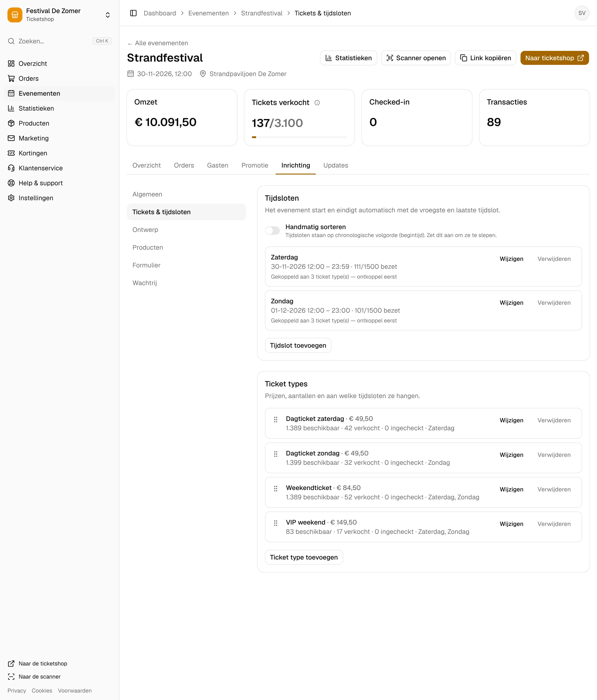Viewport: 597px width, 700px height.
Task: Click Ticket type toevoegen
Action: pos(304,557)
